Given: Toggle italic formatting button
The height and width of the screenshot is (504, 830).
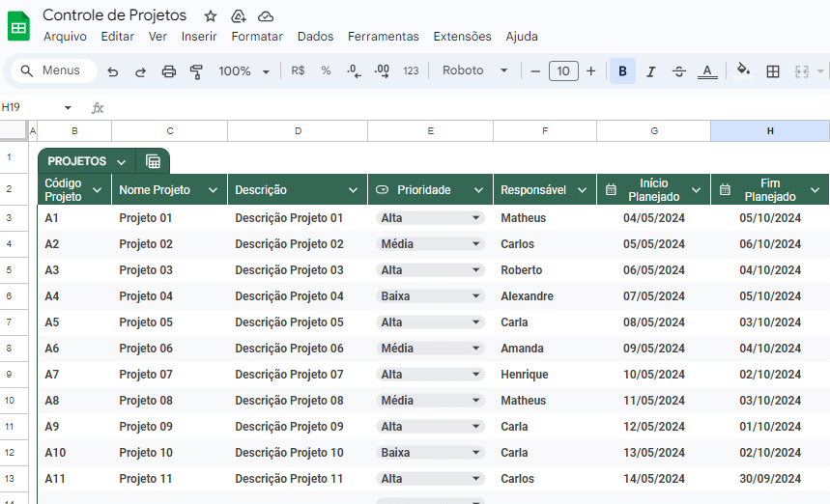Looking at the screenshot, I should point(651,71).
